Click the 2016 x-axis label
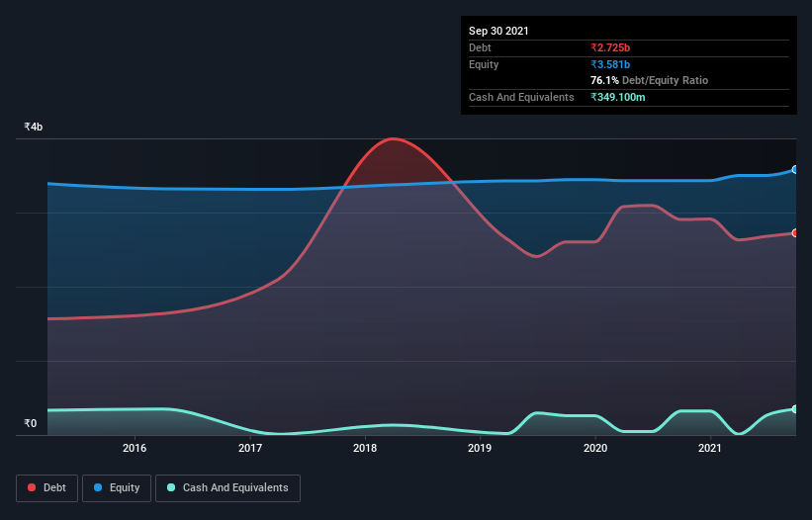Image resolution: width=812 pixels, height=520 pixels. [x=135, y=448]
